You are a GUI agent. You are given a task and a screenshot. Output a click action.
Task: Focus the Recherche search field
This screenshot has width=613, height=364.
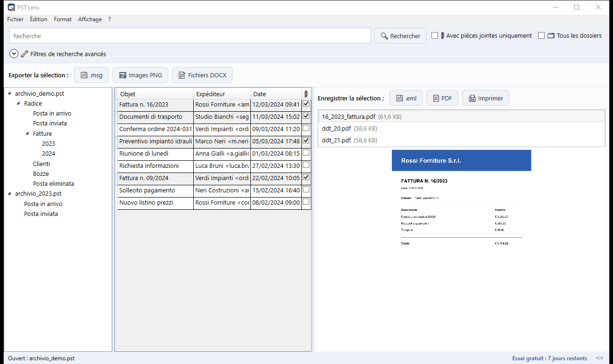click(190, 36)
